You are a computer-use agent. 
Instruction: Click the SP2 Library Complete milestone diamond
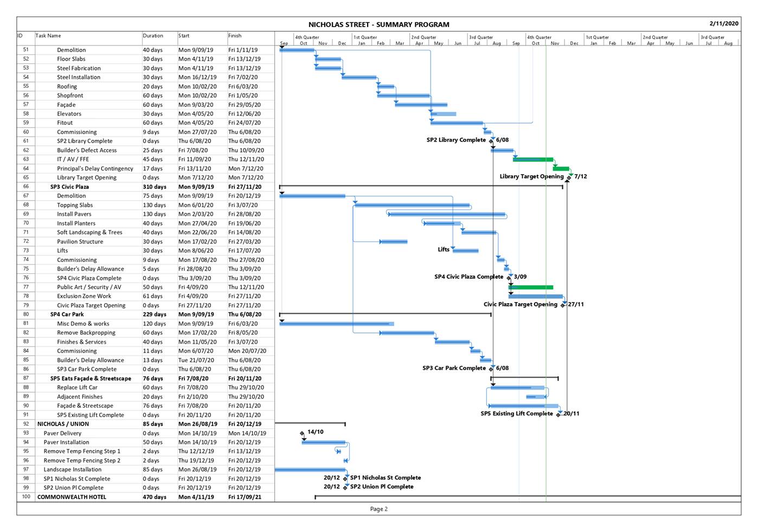click(492, 141)
